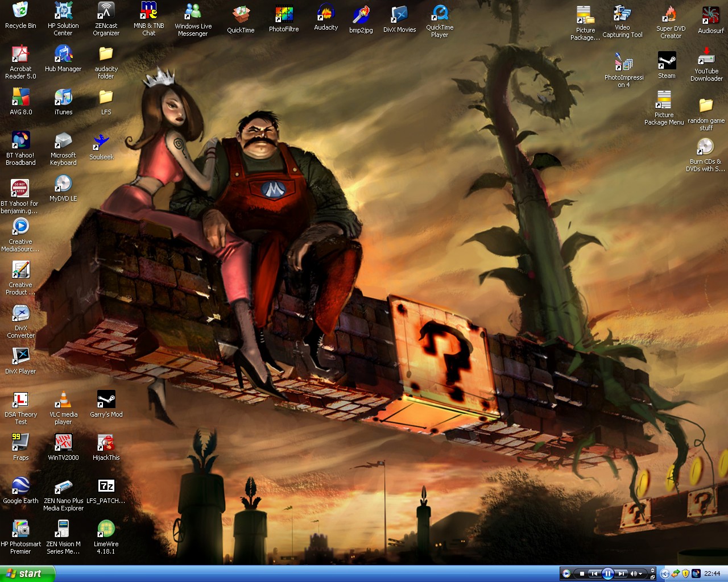Pause the taskbar media player
728x582 pixels.
(607, 574)
